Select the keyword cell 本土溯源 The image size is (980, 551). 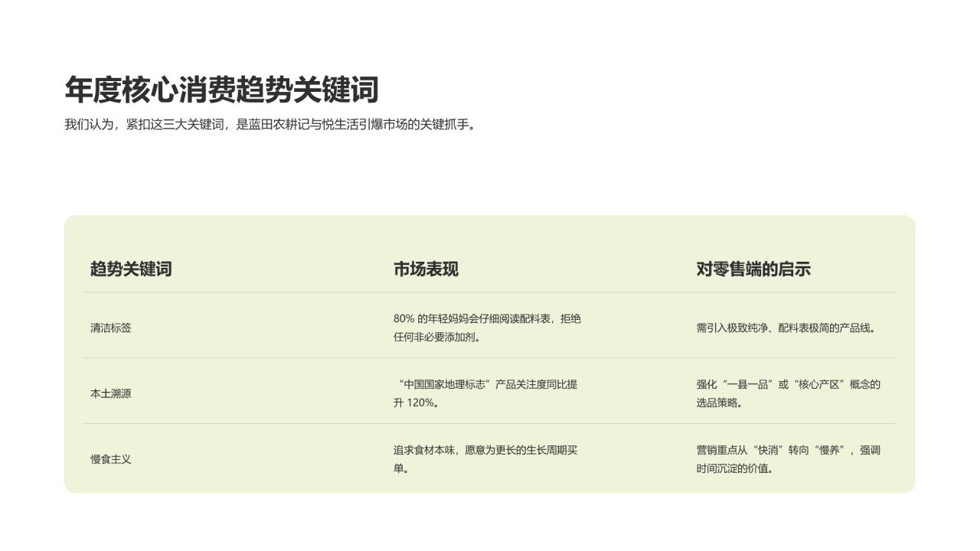[111, 393]
